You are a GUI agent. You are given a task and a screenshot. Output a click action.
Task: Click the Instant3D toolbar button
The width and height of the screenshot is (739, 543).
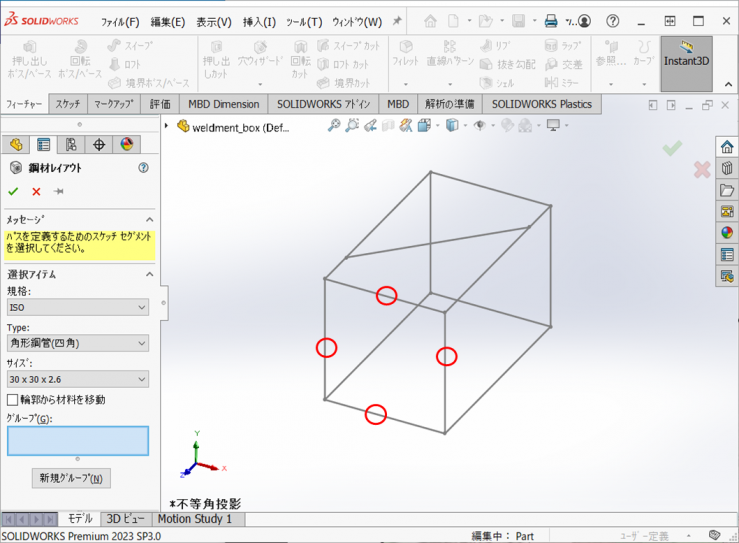click(x=686, y=61)
